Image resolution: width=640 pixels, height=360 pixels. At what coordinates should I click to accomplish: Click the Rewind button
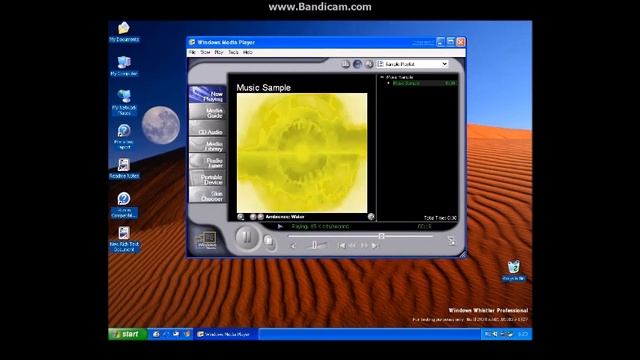click(x=352, y=245)
